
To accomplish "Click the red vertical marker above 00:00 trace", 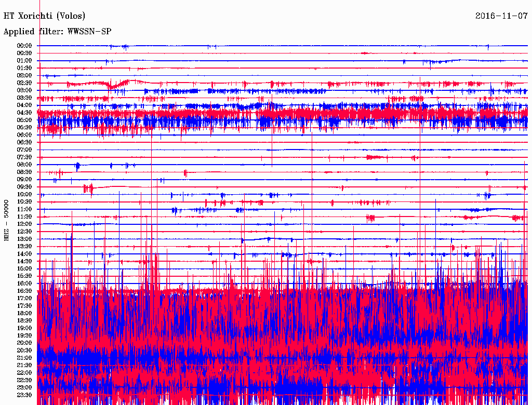I will tap(39, 21).
